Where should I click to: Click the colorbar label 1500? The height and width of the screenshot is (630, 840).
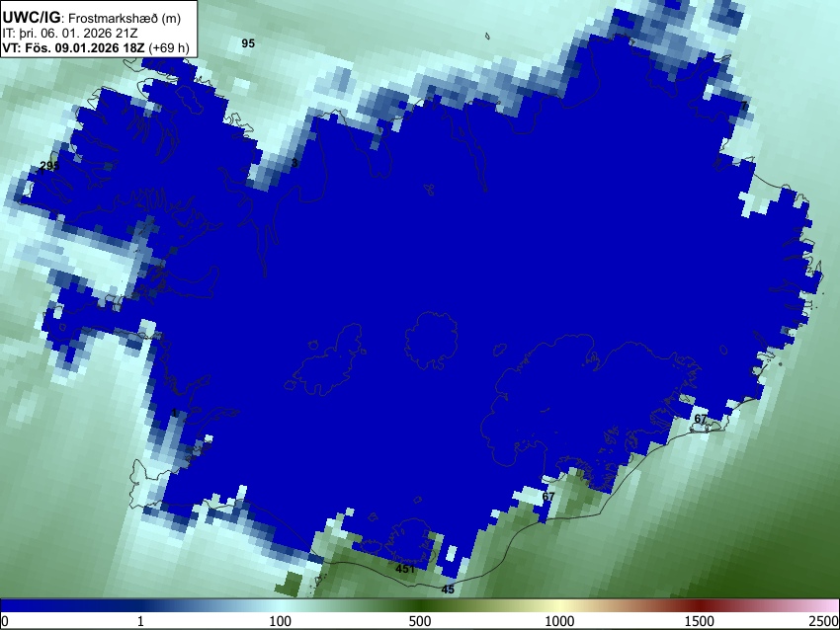[700, 621]
